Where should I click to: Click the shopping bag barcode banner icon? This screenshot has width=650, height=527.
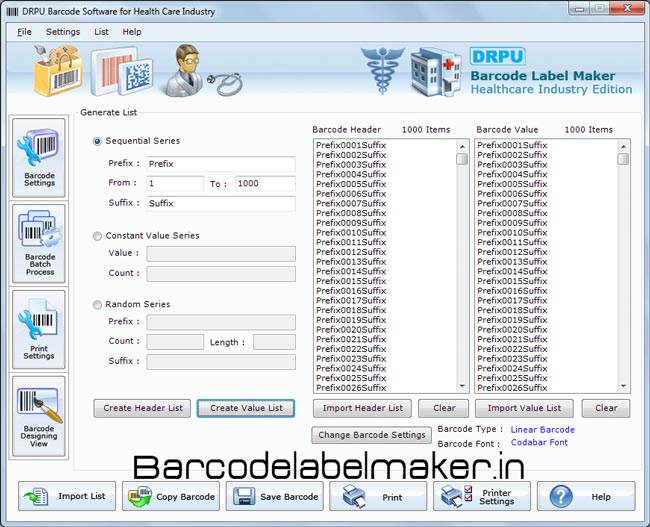tap(57, 70)
